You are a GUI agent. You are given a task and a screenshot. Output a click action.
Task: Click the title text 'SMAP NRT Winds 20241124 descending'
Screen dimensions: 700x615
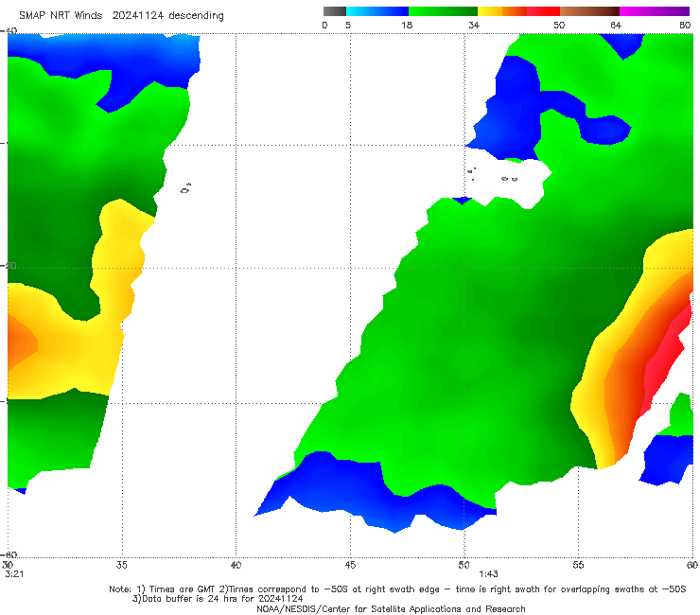point(121,16)
